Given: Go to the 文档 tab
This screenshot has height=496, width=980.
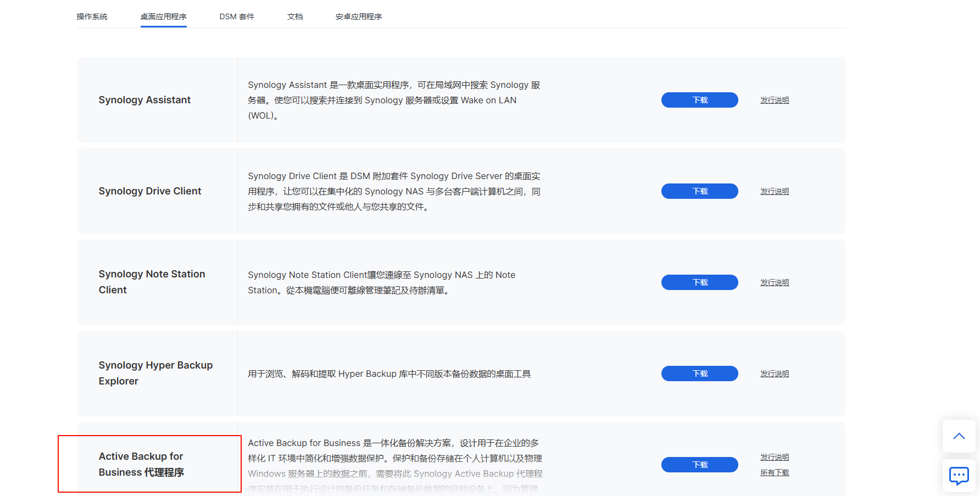Looking at the screenshot, I should point(295,16).
